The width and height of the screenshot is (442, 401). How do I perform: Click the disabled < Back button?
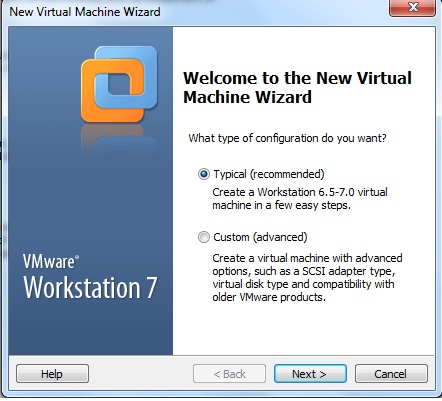tap(229, 374)
